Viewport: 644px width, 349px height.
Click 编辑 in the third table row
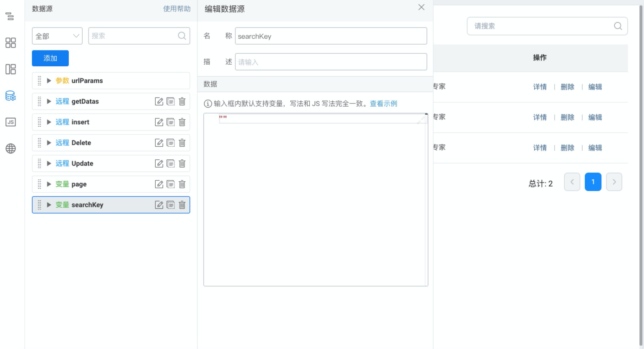coord(595,148)
